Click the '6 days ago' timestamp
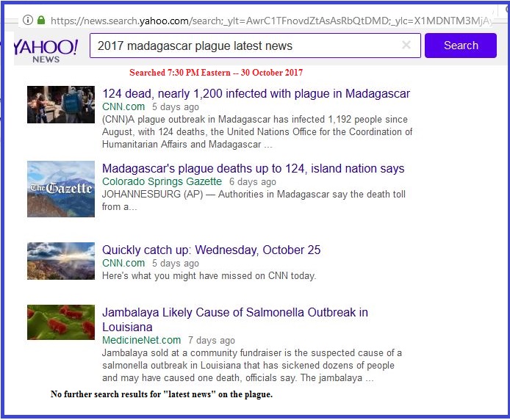This screenshot has height=420, width=510. 253,181
